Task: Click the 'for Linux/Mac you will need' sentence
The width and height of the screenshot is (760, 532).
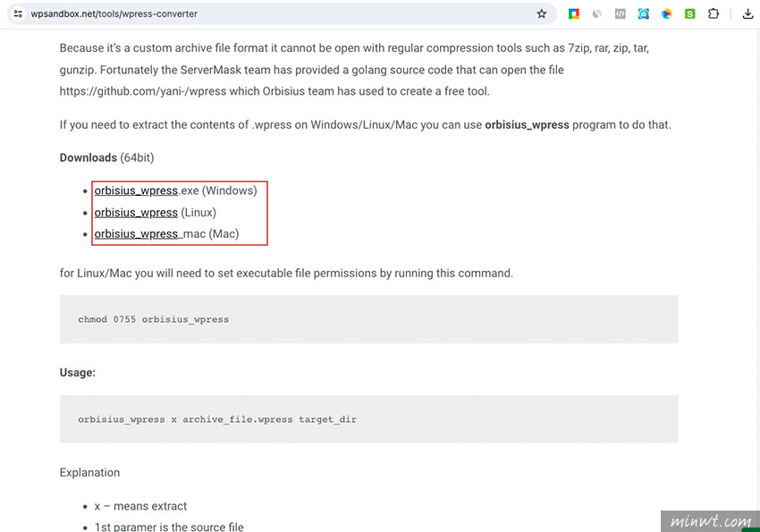Action: pos(286,273)
